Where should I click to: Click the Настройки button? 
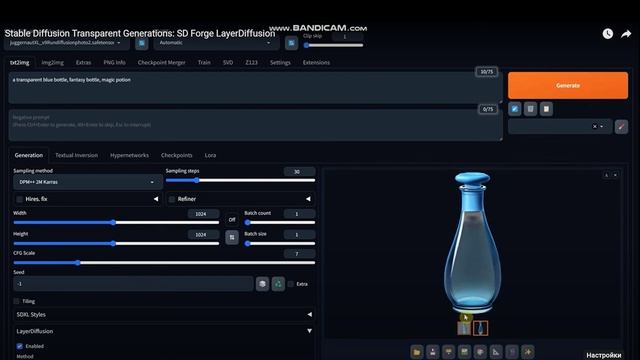point(604,355)
